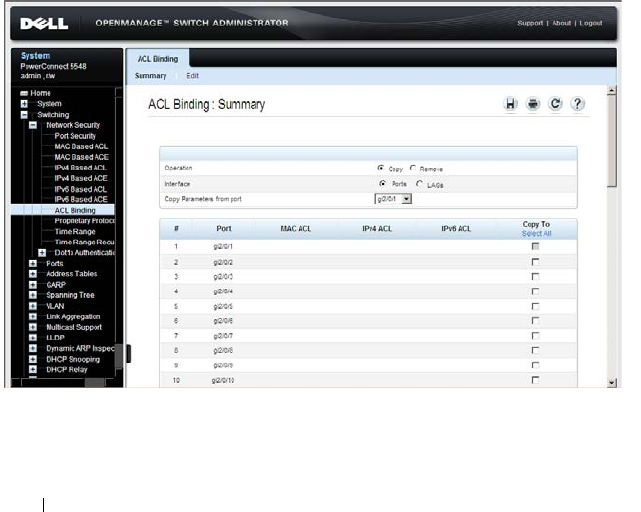
Task: Click the Home icon in tree
Action: 24,93
